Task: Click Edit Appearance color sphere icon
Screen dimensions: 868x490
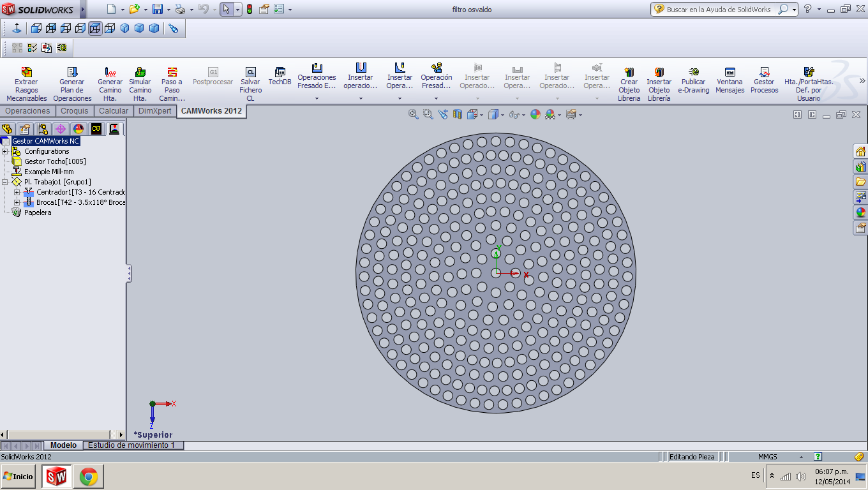Action: (x=535, y=114)
